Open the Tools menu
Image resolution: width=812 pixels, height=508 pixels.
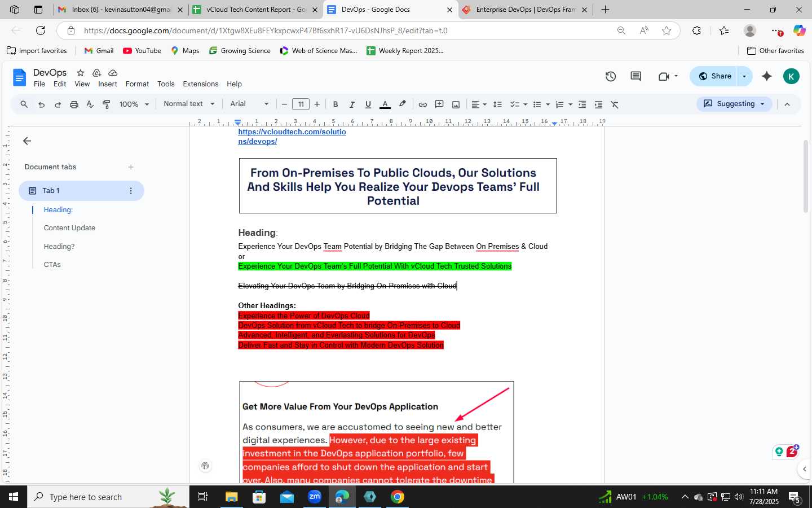pyautogui.click(x=166, y=84)
